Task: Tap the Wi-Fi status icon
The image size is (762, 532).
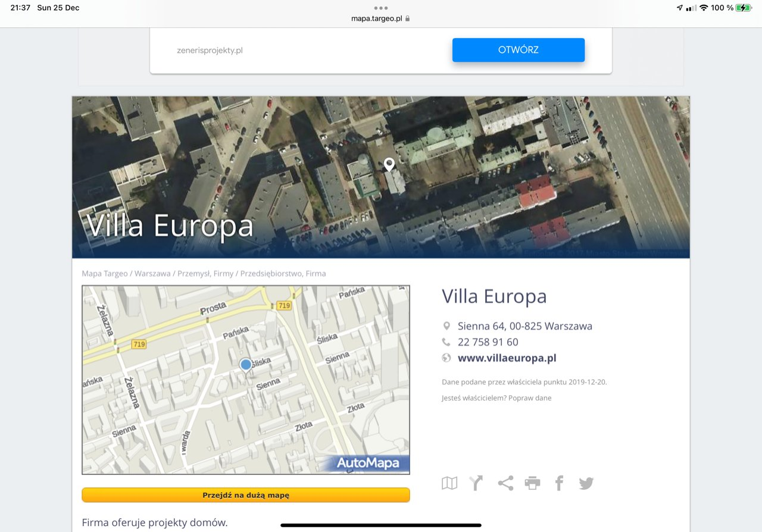Action: (x=704, y=8)
